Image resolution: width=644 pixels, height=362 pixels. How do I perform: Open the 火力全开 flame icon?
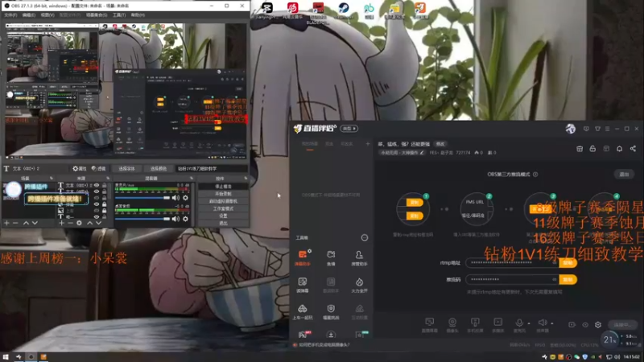[x=359, y=285]
